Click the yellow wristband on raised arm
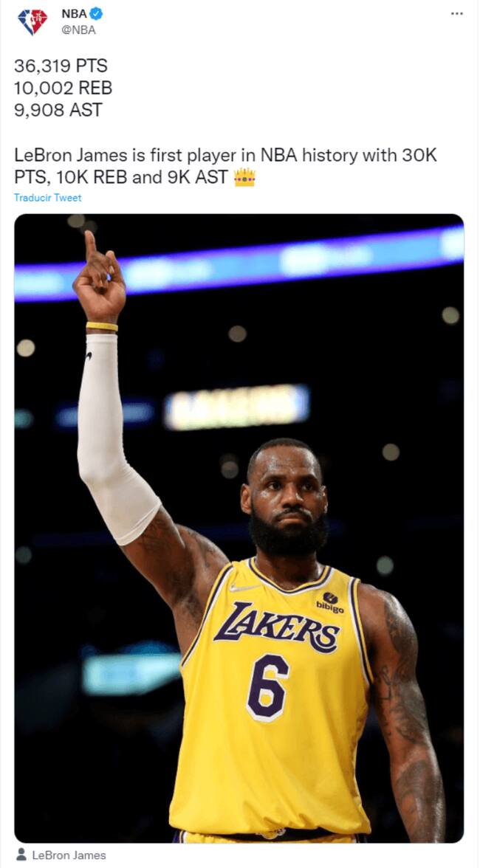The width and height of the screenshot is (480, 868). [x=102, y=326]
